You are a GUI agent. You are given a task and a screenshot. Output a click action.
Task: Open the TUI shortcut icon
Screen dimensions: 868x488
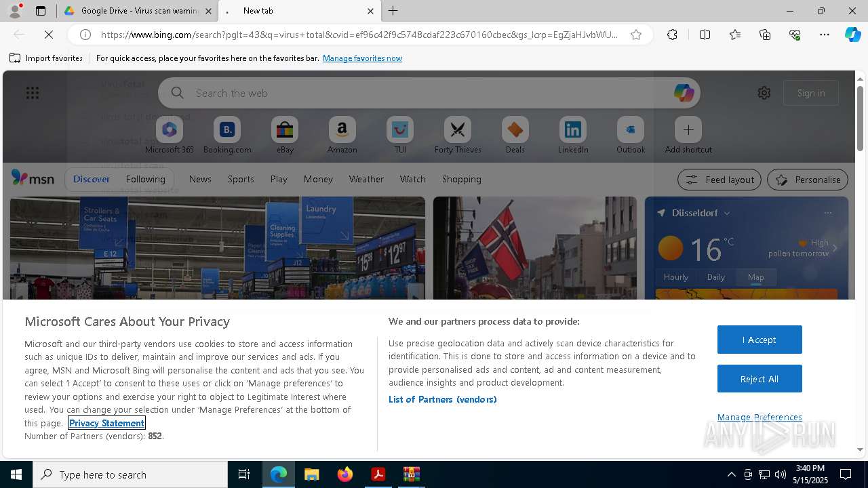coord(400,129)
